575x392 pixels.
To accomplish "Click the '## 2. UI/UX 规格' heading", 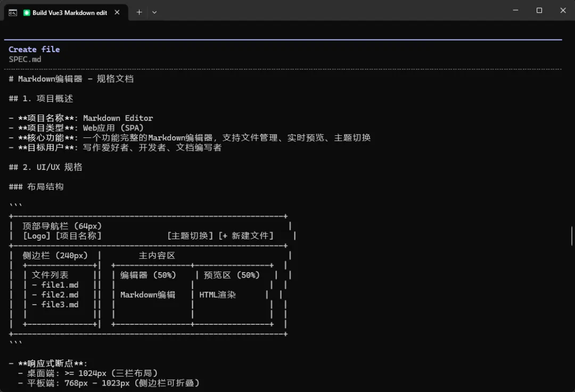I will coord(45,167).
